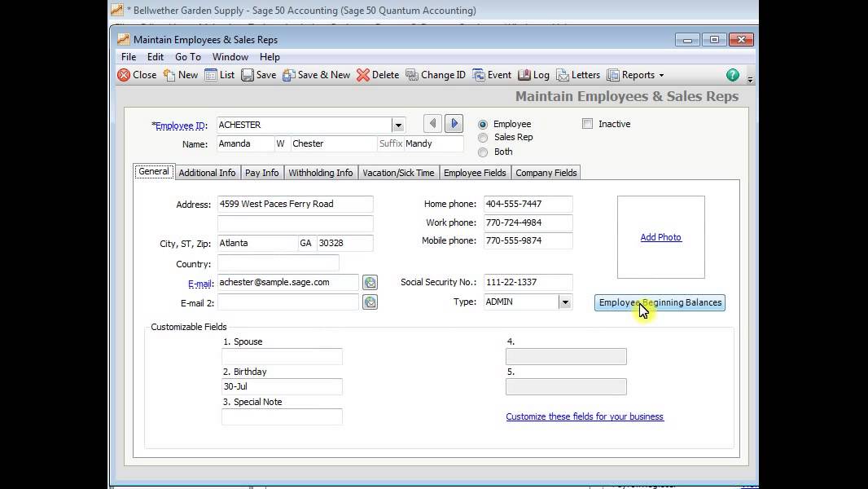
Task: Click the Sage 50 title bar app icon
Action: (x=116, y=10)
